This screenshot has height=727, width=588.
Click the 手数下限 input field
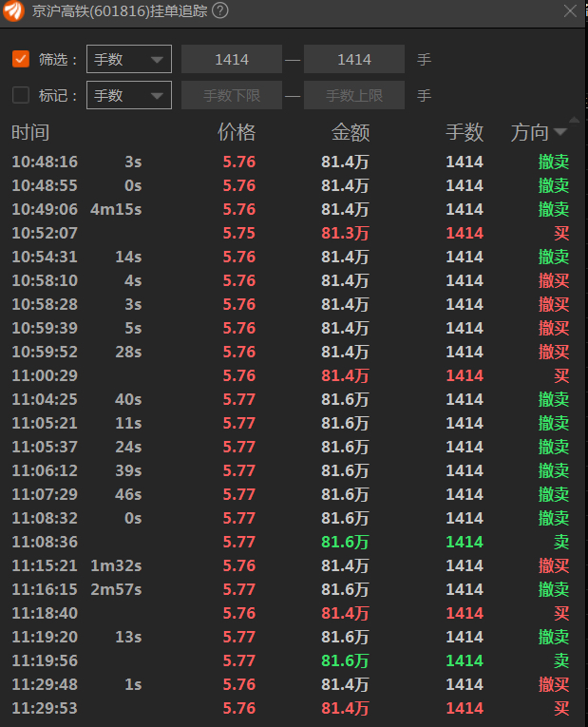point(232,95)
